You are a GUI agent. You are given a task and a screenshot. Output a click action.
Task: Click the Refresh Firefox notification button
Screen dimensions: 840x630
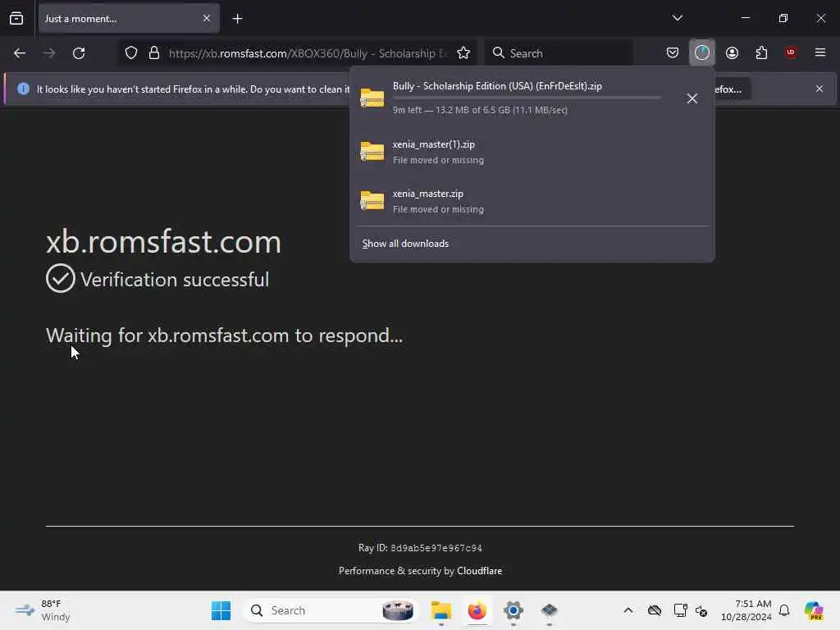click(x=731, y=89)
